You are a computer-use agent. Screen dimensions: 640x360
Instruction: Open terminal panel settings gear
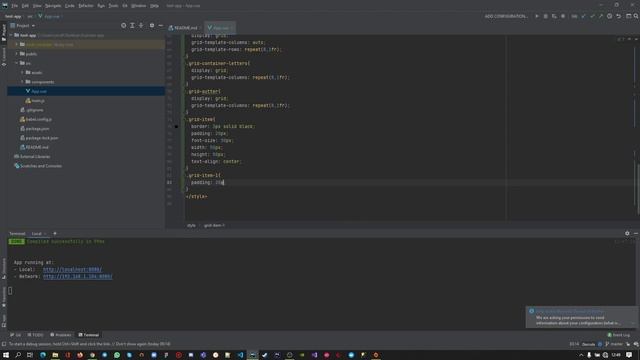coord(627,233)
